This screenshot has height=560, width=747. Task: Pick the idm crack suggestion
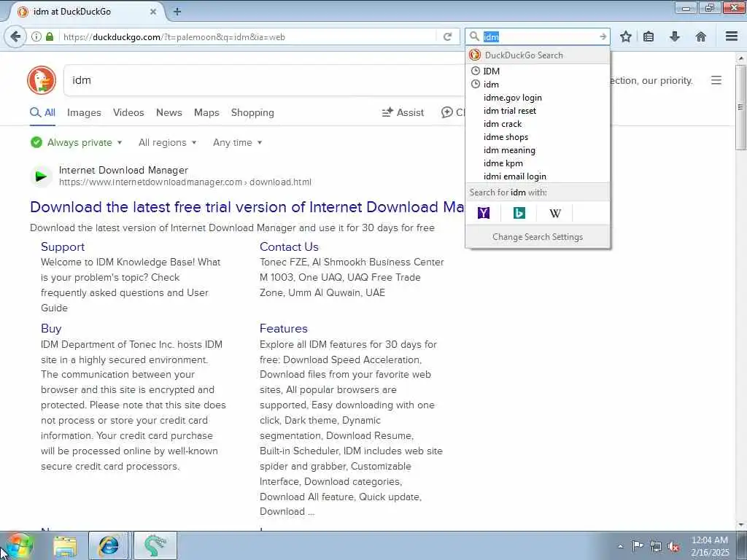[538, 124]
